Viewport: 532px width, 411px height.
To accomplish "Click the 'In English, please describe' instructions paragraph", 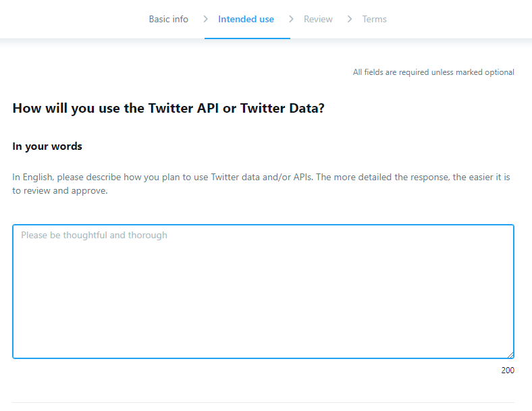I will [x=261, y=184].
